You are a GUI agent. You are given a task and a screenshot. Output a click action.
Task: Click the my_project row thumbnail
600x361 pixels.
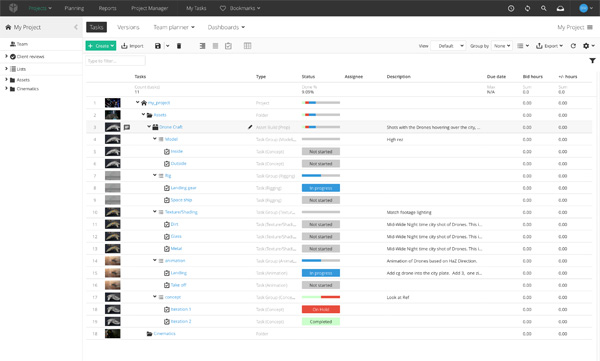point(112,103)
